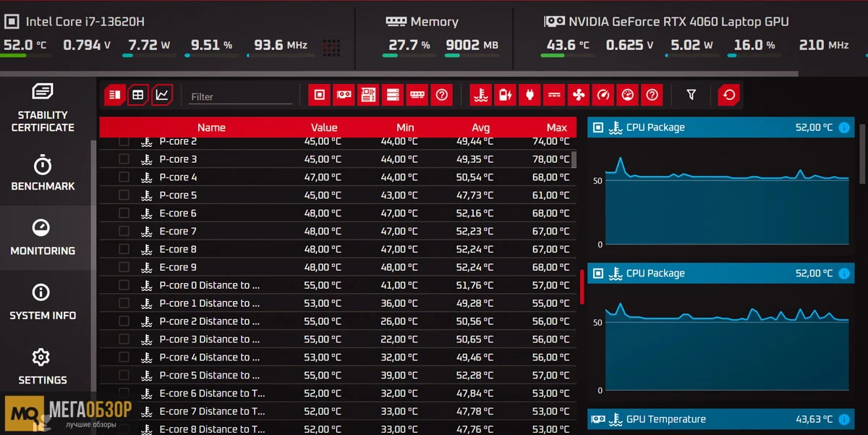Open info icon on GPU Temperature panel
The height and width of the screenshot is (435, 868).
843,419
